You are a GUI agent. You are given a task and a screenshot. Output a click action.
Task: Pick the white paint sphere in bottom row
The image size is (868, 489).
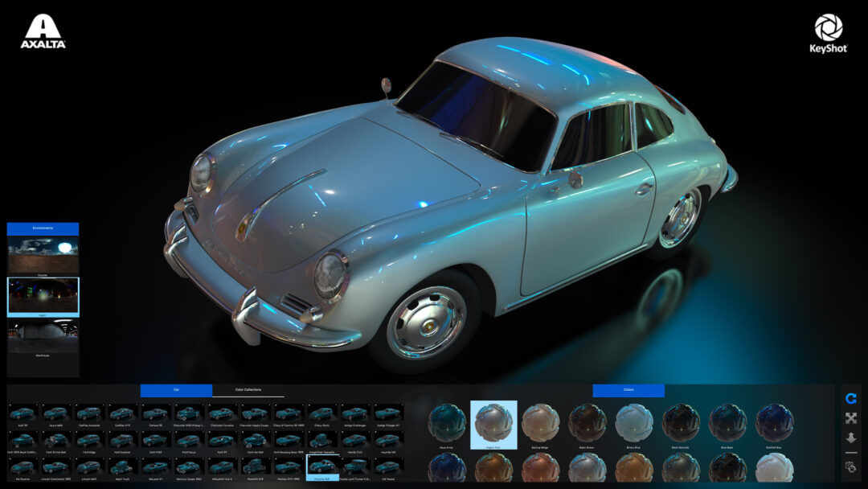[774, 467]
